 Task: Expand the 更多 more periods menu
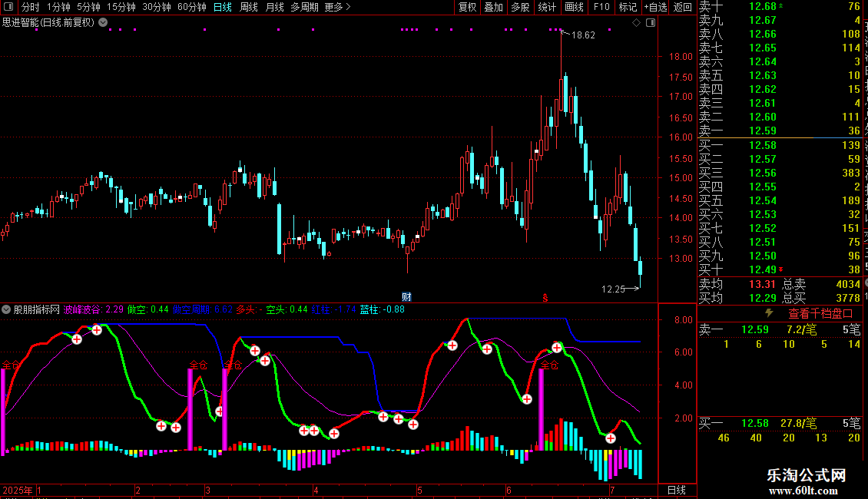pyautogui.click(x=337, y=7)
